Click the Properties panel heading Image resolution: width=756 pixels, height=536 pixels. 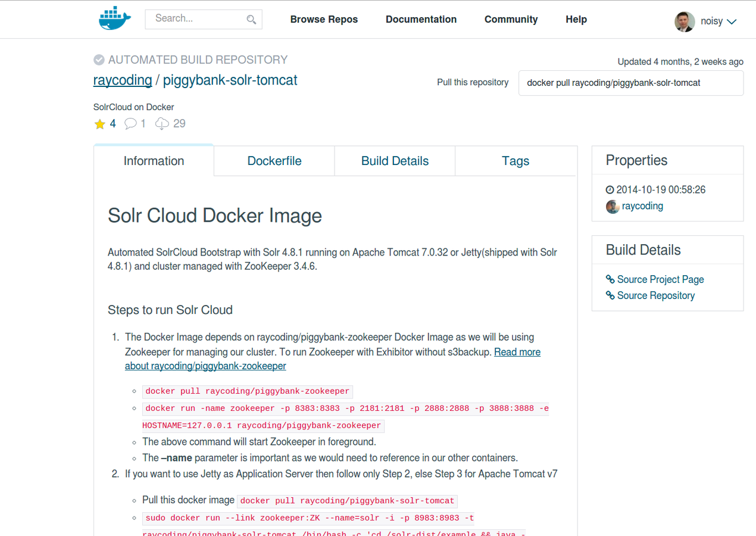[x=636, y=160]
